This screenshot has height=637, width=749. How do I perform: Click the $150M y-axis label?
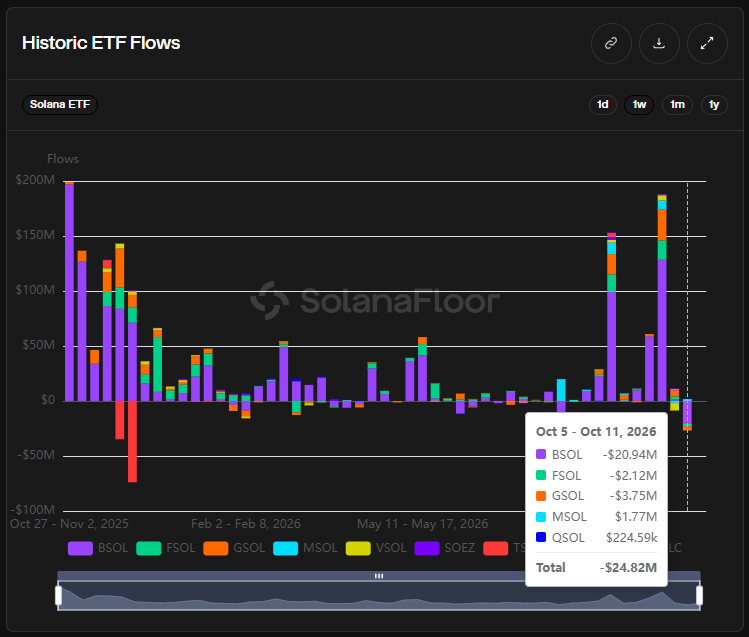click(x=35, y=235)
